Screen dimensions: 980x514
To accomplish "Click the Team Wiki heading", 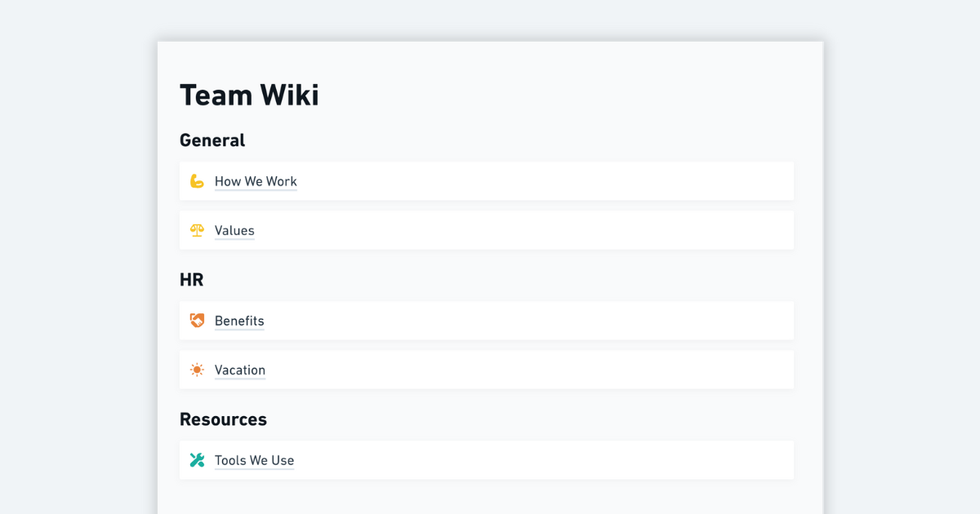I will pos(249,95).
